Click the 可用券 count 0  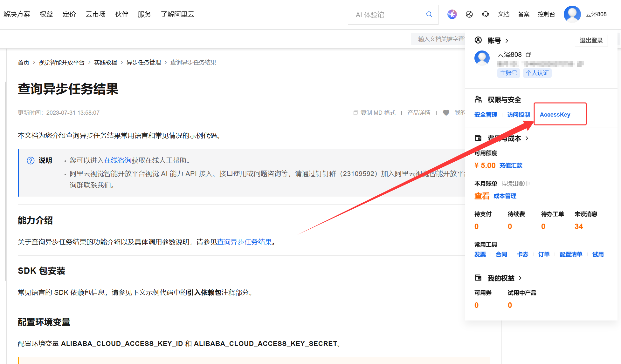476,305
